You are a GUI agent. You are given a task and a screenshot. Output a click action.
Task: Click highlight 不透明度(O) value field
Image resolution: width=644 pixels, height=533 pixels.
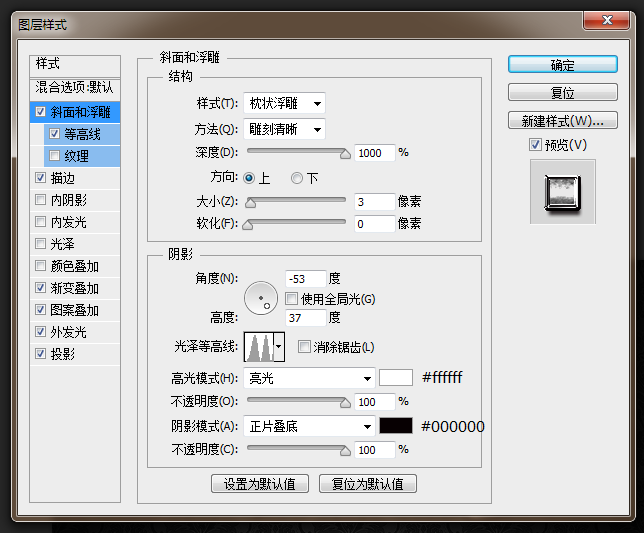375,402
